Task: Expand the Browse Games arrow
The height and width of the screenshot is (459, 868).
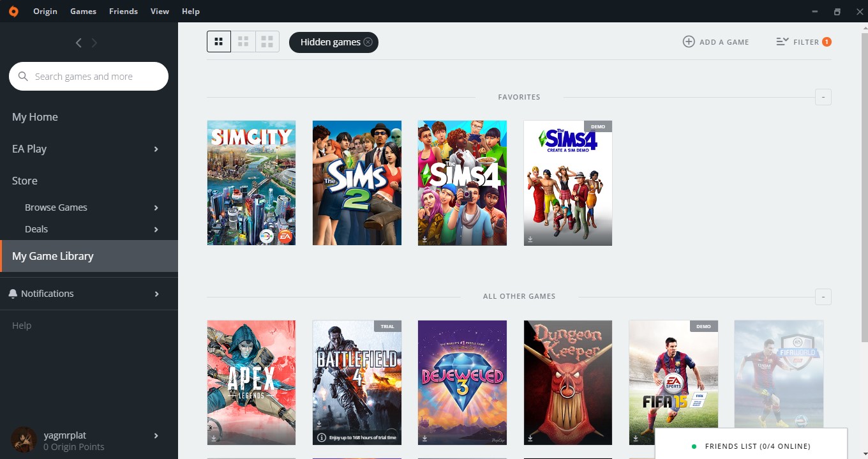Action: (156, 207)
